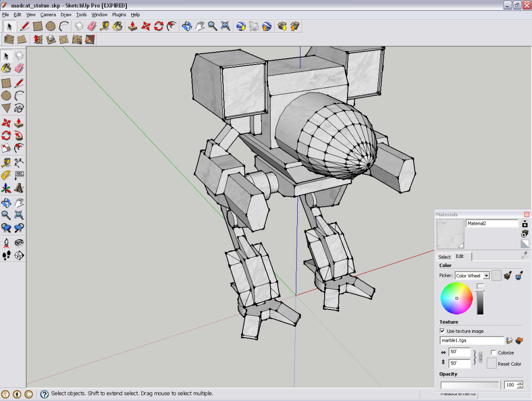Select the Sandbox Drape tool
532x401 pixels.
64,40
